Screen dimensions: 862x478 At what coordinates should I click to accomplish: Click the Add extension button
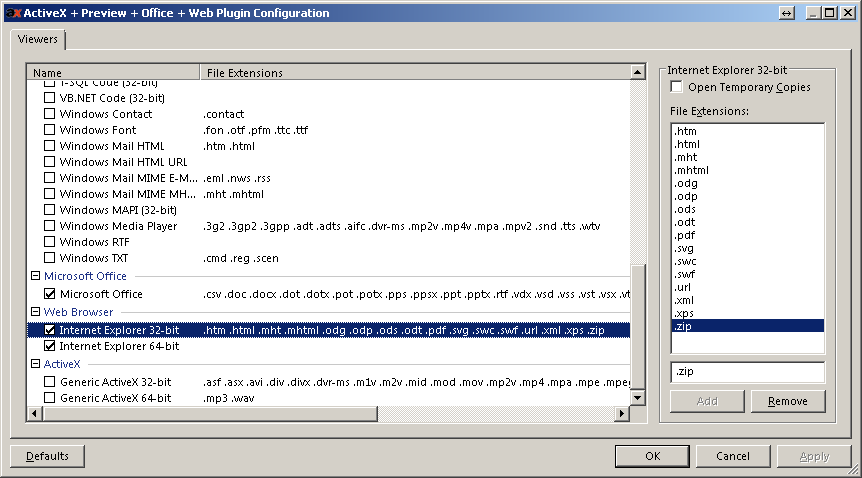tap(707, 401)
